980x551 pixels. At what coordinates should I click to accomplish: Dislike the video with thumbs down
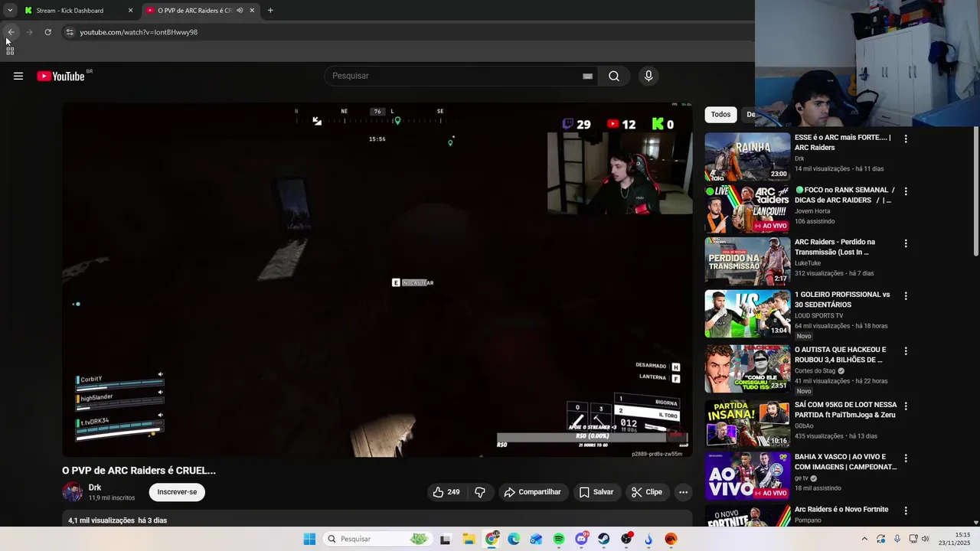point(480,492)
